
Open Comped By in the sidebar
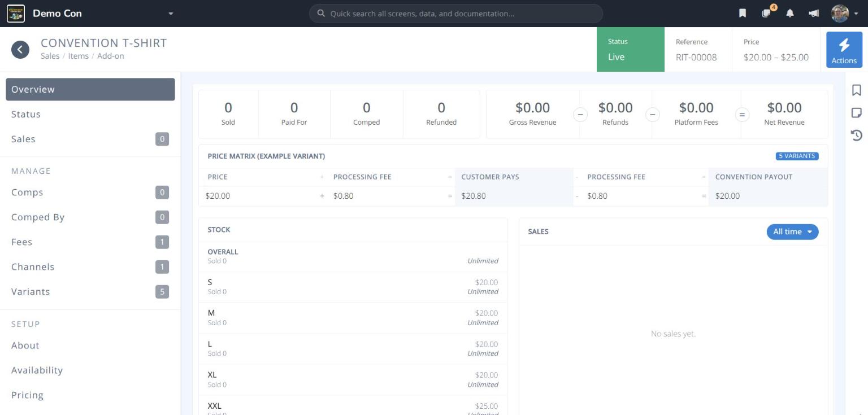pyautogui.click(x=90, y=217)
